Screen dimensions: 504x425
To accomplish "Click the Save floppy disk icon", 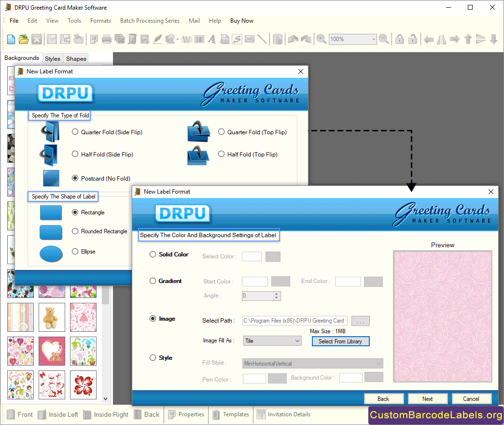I will pyautogui.click(x=52, y=39).
